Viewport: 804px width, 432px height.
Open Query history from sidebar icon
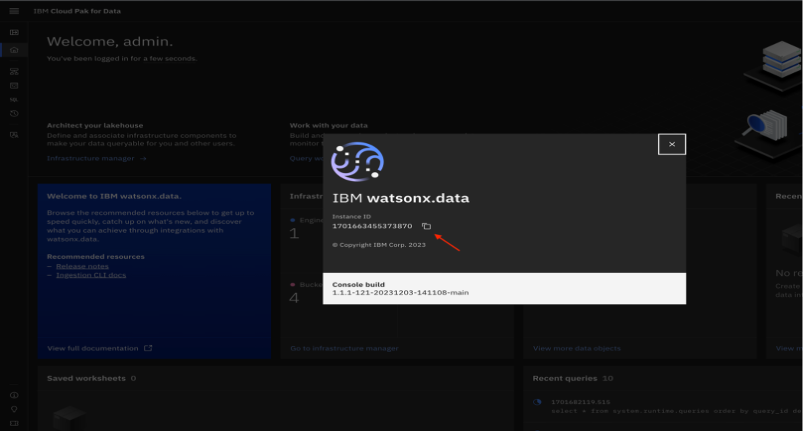coord(14,114)
